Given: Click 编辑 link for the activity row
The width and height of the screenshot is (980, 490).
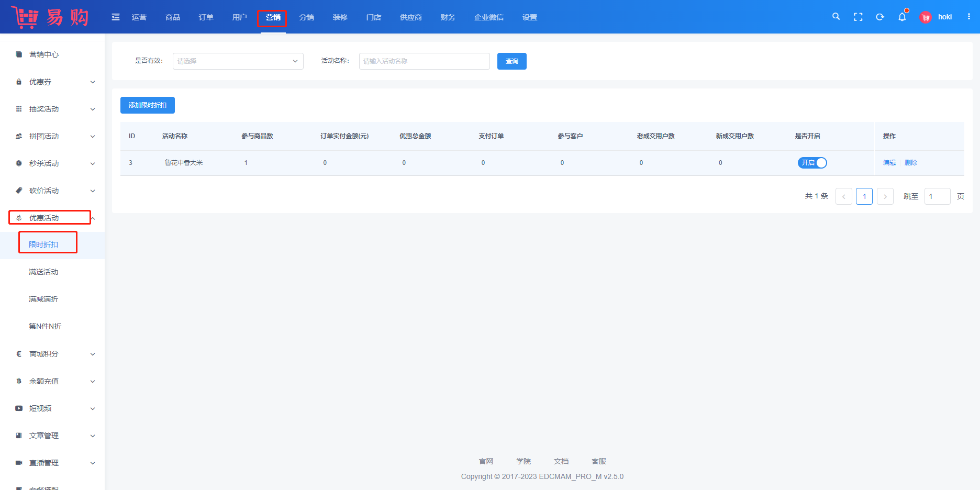Looking at the screenshot, I should point(889,163).
